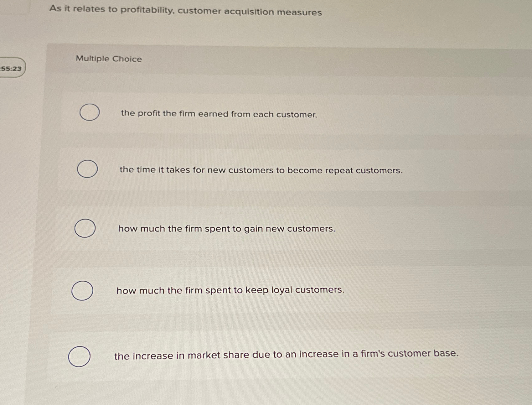
Task: Click answer text 'keep loyal customers'
Action: (x=230, y=291)
